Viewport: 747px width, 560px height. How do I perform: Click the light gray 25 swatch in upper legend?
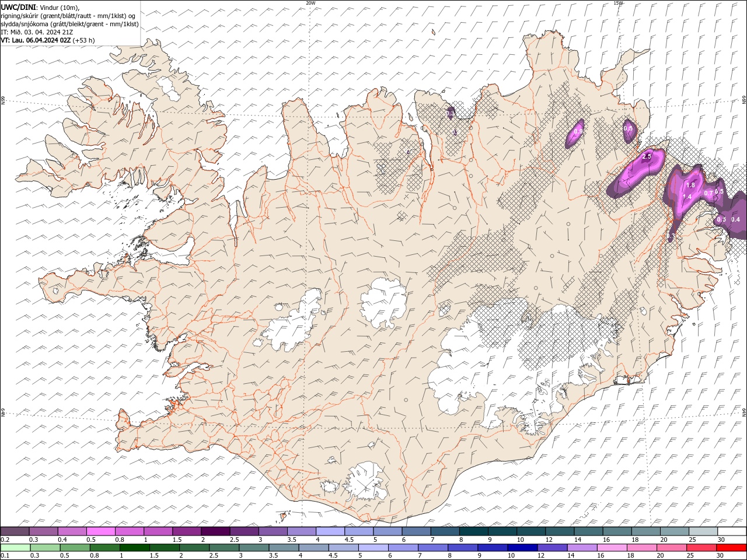click(703, 531)
